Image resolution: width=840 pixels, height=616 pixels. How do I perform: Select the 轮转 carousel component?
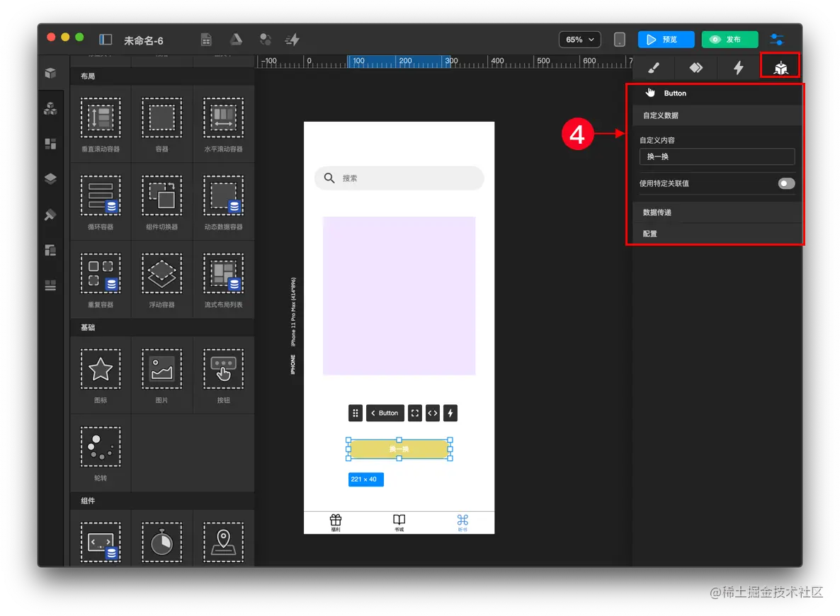[100, 452]
